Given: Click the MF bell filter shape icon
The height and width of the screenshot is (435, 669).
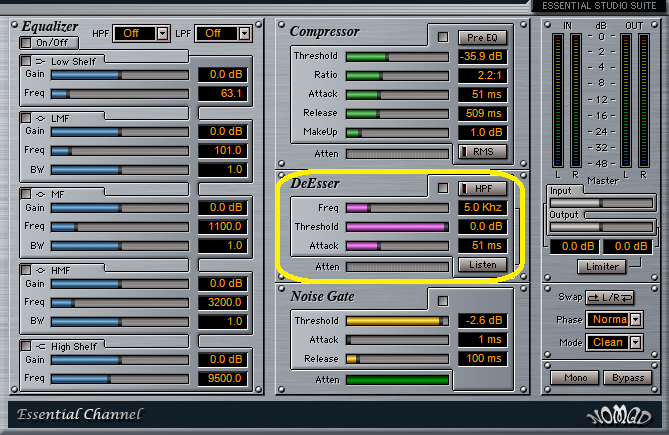Looking at the screenshot, I should 41,194.
